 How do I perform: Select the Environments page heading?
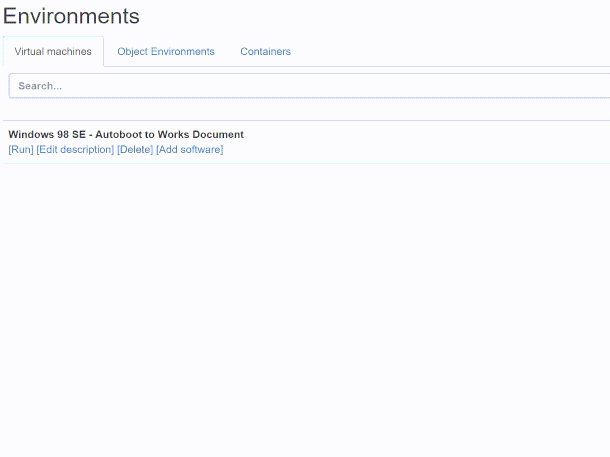[71, 16]
